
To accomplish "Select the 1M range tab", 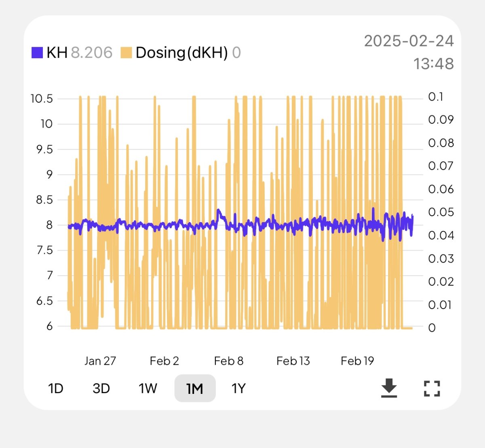I will pyautogui.click(x=195, y=388).
